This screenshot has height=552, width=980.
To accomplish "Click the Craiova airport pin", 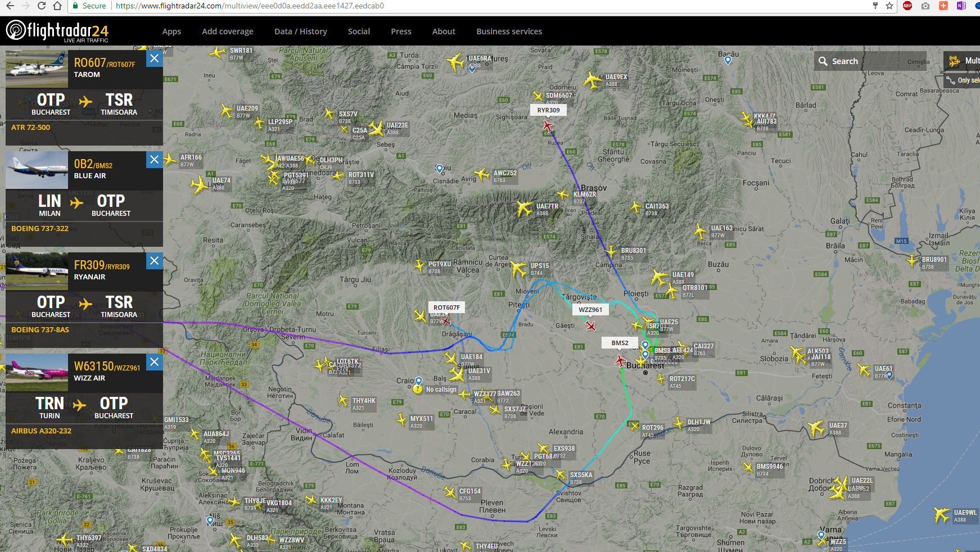I will (x=418, y=381).
